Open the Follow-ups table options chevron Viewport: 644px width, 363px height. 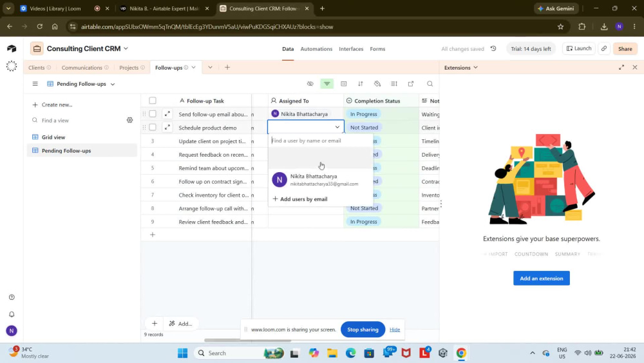pos(193,68)
